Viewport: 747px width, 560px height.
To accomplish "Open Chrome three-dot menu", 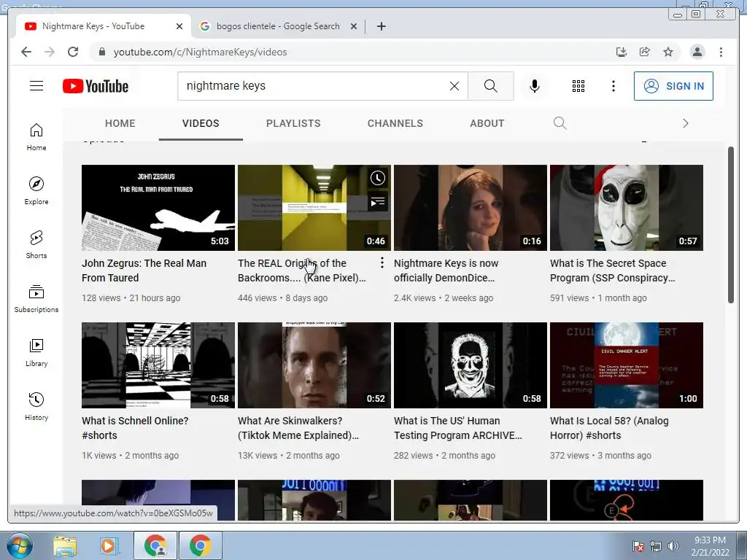I will coord(721,52).
